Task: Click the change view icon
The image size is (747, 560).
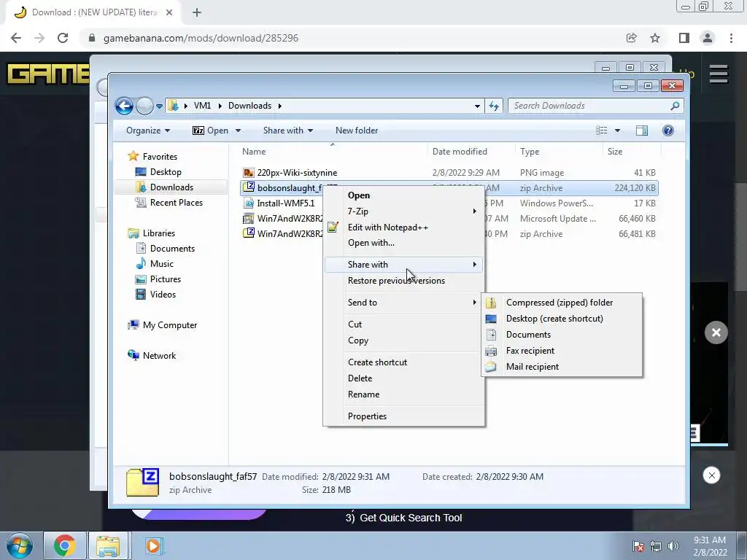Action: tap(602, 131)
